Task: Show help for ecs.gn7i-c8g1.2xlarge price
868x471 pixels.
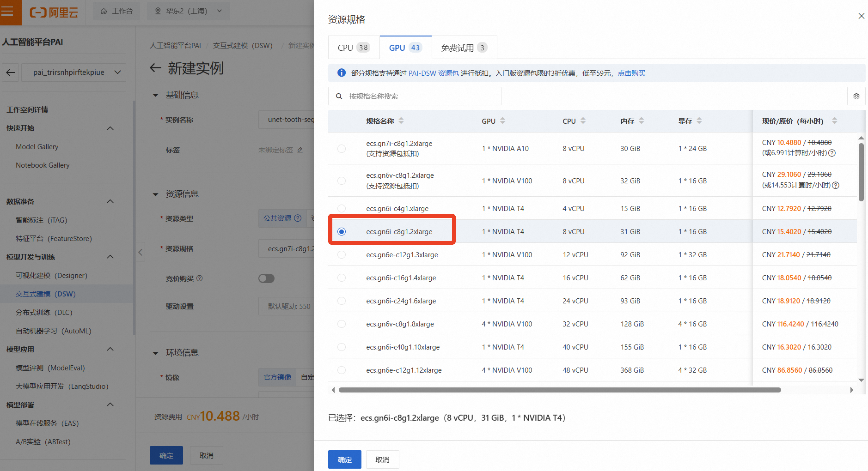Action: [832, 153]
